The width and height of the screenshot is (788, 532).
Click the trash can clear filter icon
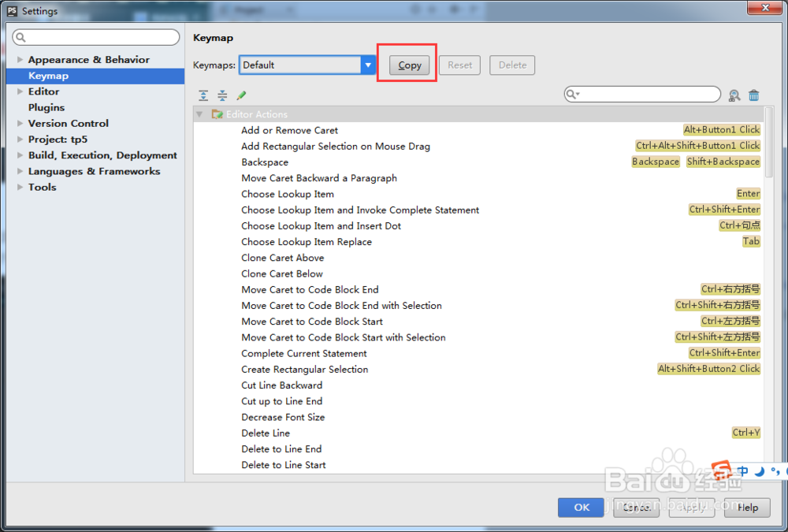click(x=754, y=95)
